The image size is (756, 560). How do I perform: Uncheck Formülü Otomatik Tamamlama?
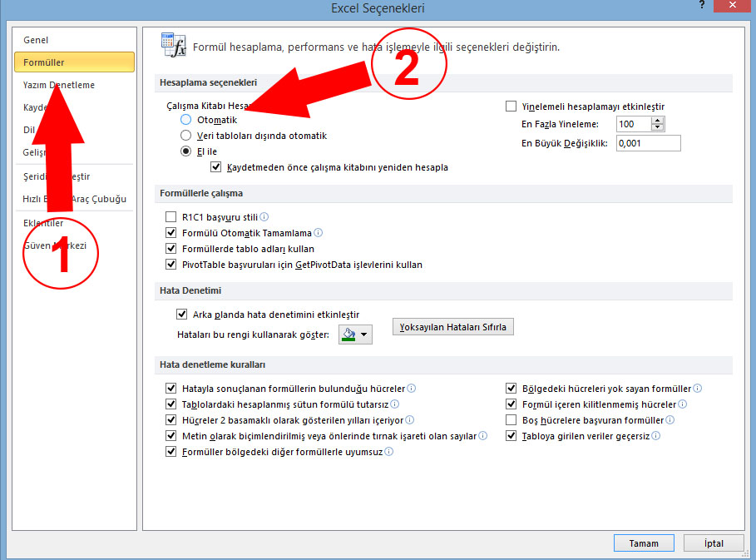[170, 233]
